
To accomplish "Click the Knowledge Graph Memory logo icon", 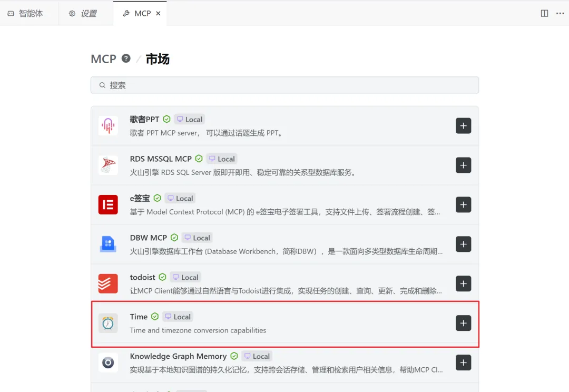I will (x=108, y=362).
